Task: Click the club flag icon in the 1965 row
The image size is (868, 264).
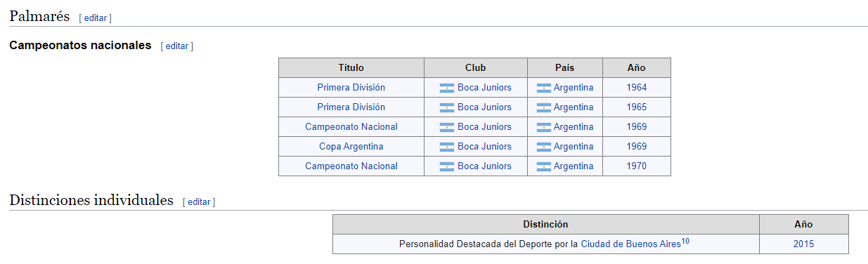Action: 447,107
